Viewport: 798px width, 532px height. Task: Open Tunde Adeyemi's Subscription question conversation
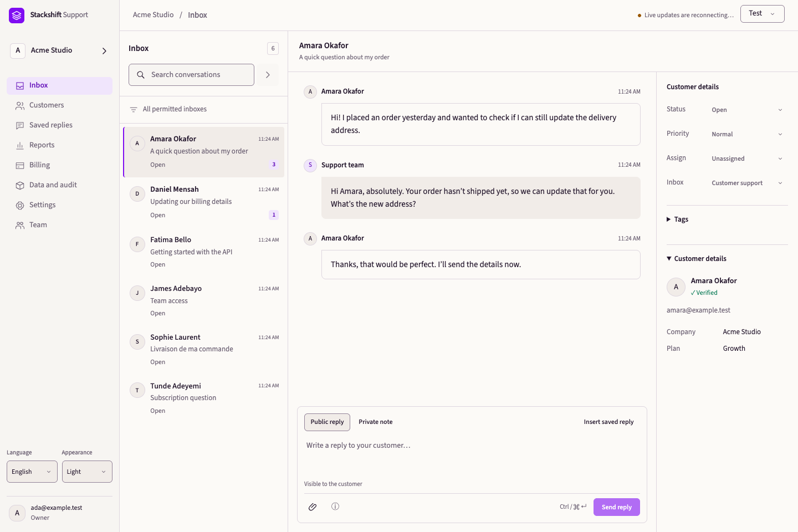click(x=204, y=398)
